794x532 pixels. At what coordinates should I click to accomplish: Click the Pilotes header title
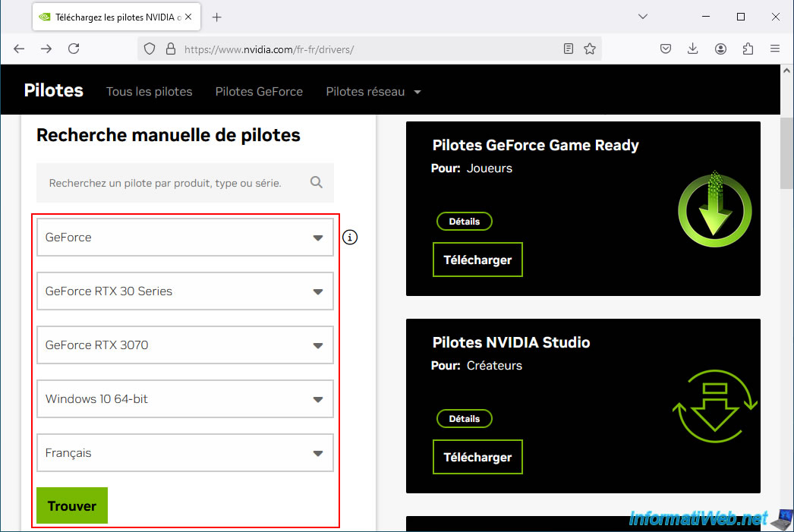54,90
